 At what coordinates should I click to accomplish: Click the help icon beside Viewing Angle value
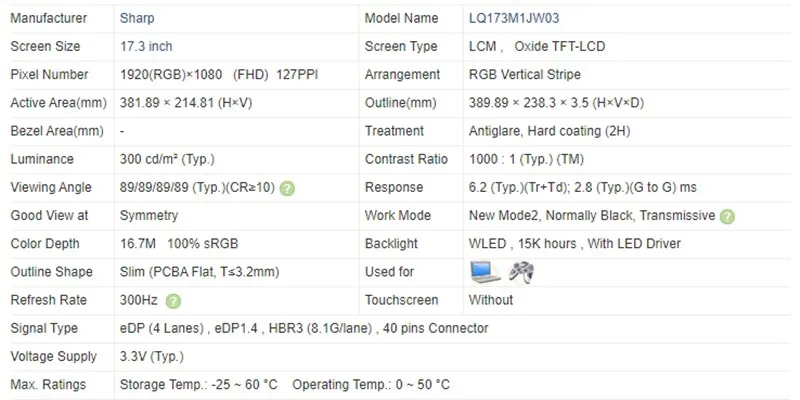tap(287, 188)
